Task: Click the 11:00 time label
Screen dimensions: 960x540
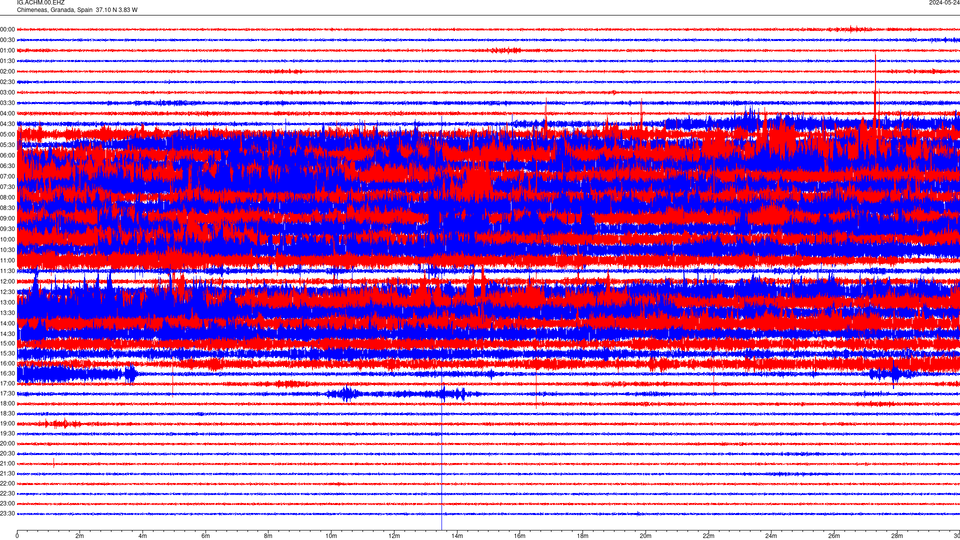Action: (7, 260)
